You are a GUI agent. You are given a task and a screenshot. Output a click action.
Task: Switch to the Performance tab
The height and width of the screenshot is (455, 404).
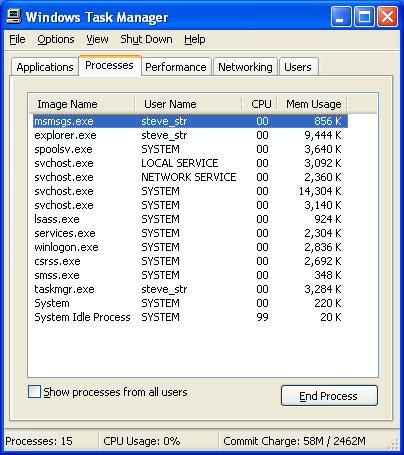coord(176,67)
